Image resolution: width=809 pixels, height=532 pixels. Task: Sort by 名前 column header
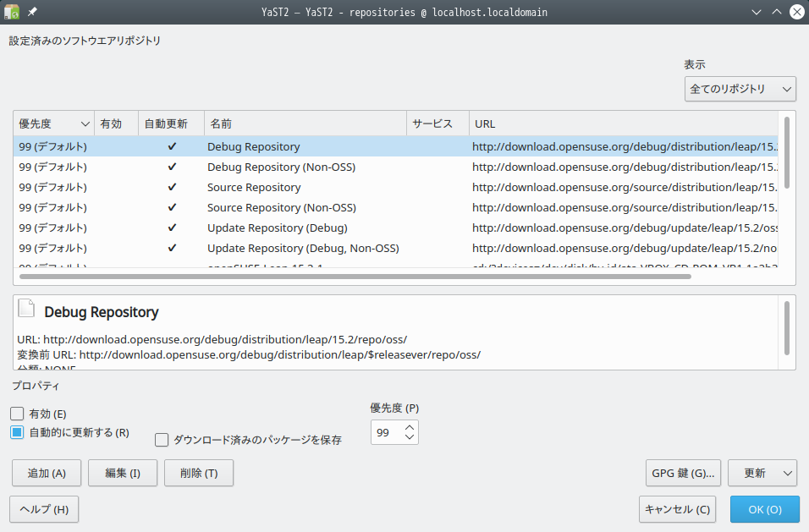[x=305, y=123]
